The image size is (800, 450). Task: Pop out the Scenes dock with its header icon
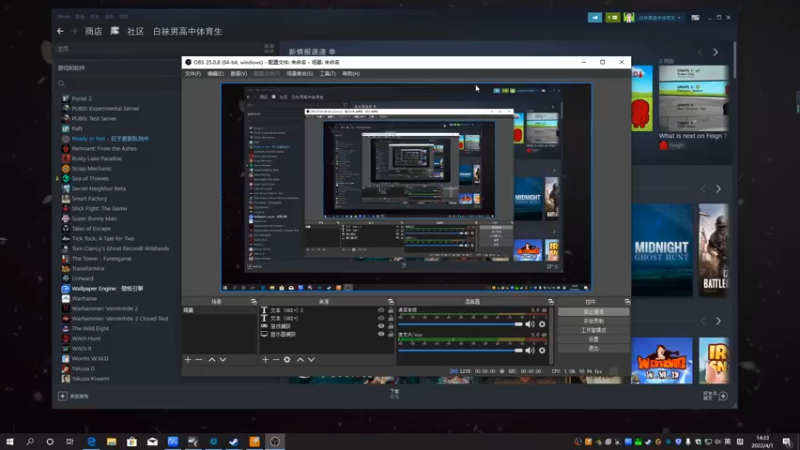click(x=254, y=302)
